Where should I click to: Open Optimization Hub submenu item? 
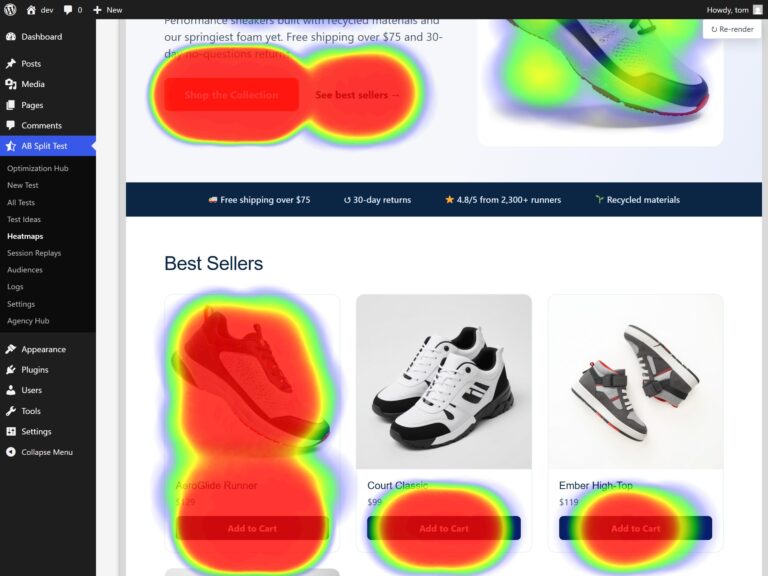pos(38,168)
